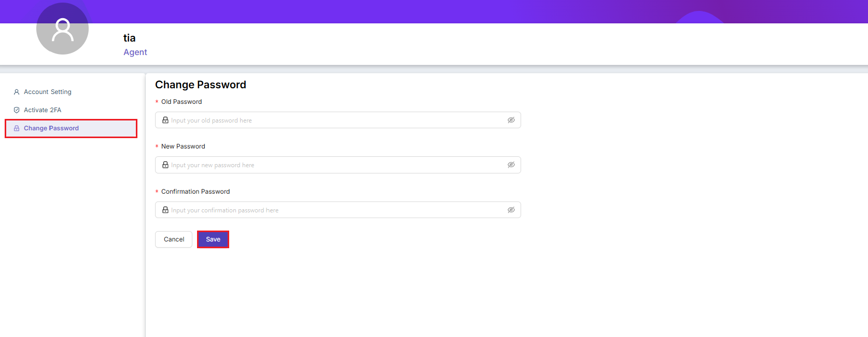Reveal the confirmation password with eye icon
The image size is (868, 337).
click(511, 210)
